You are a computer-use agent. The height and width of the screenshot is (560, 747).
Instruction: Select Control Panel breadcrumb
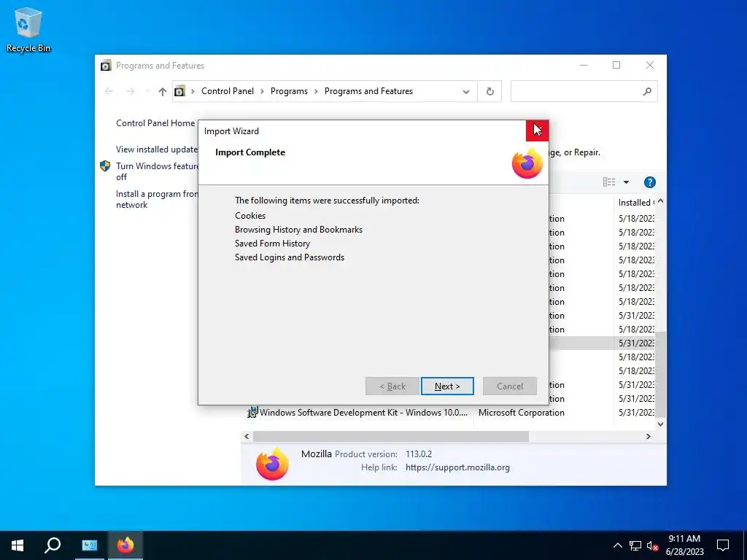click(x=228, y=91)
